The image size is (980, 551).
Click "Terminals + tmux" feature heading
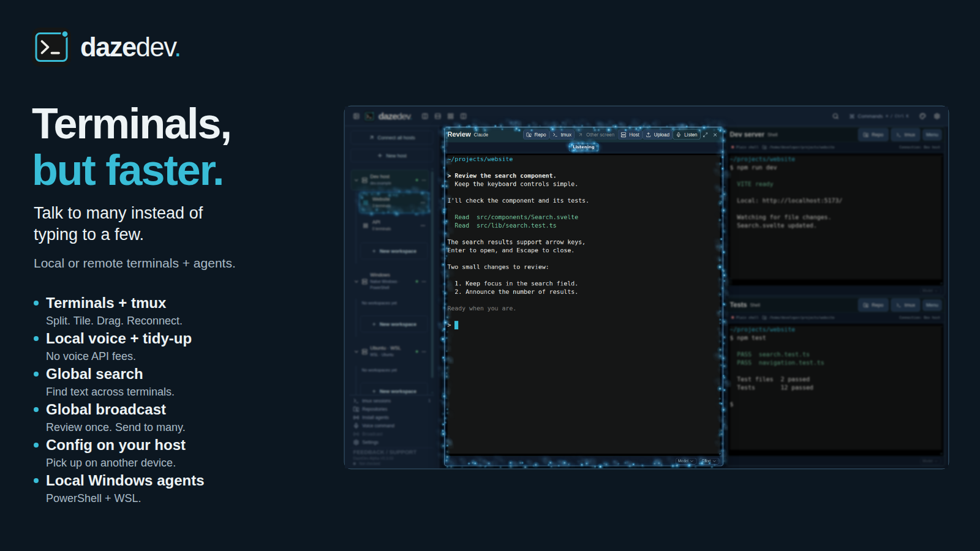[x=106, y=303]
